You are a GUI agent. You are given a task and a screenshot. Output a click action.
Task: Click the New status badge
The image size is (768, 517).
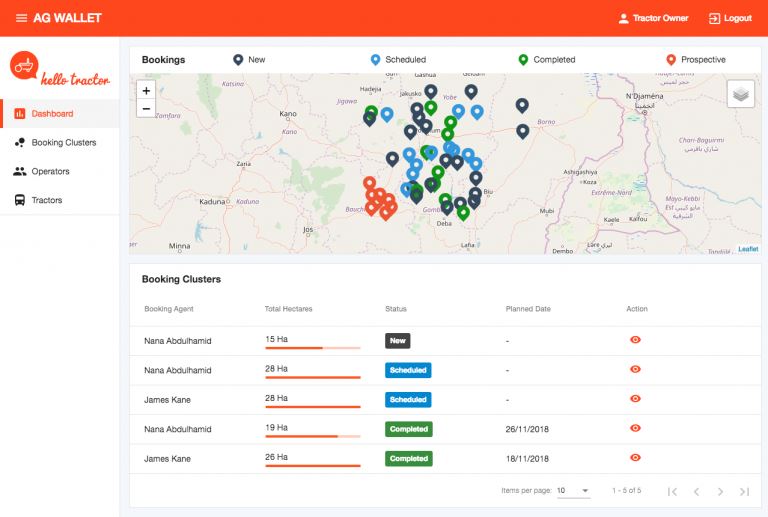(x=398, y=341)
